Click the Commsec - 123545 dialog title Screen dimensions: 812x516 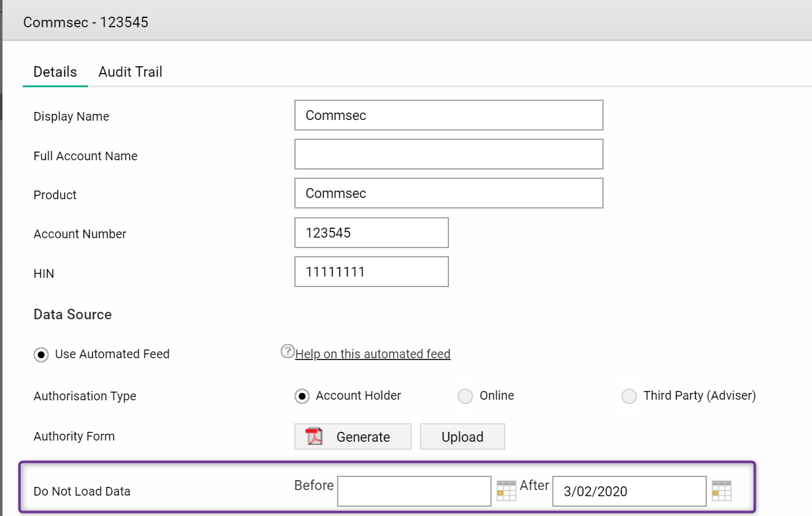tap(85, 22)
